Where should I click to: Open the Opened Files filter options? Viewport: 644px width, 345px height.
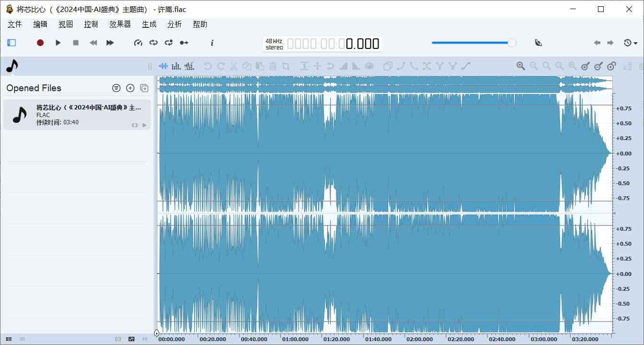pos(116,88)
